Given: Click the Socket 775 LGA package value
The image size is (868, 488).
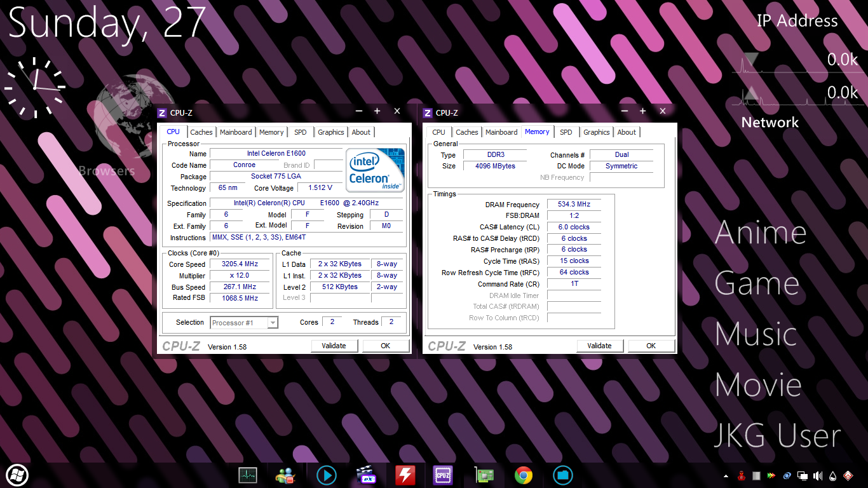Looking at the screenshot, I should point(276,176).
